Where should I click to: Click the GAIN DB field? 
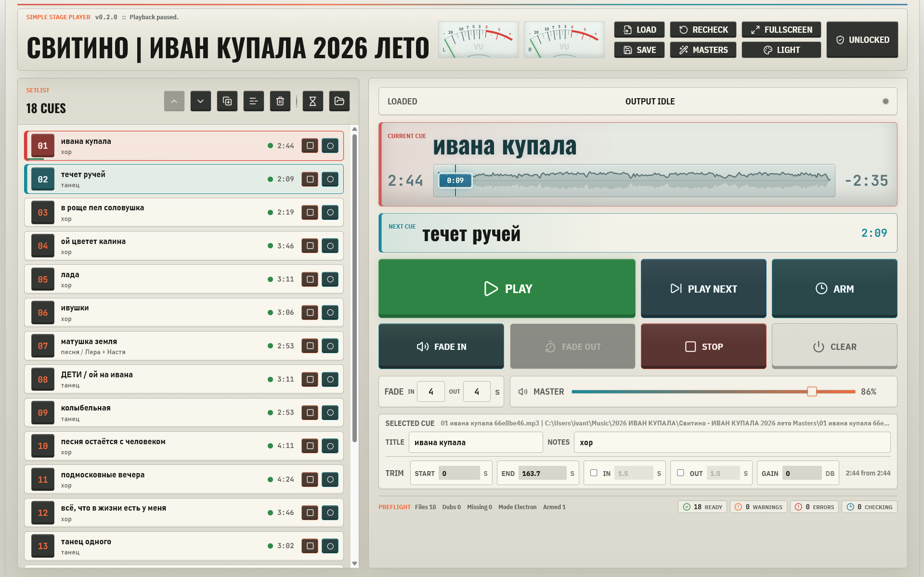pos(802,473)
